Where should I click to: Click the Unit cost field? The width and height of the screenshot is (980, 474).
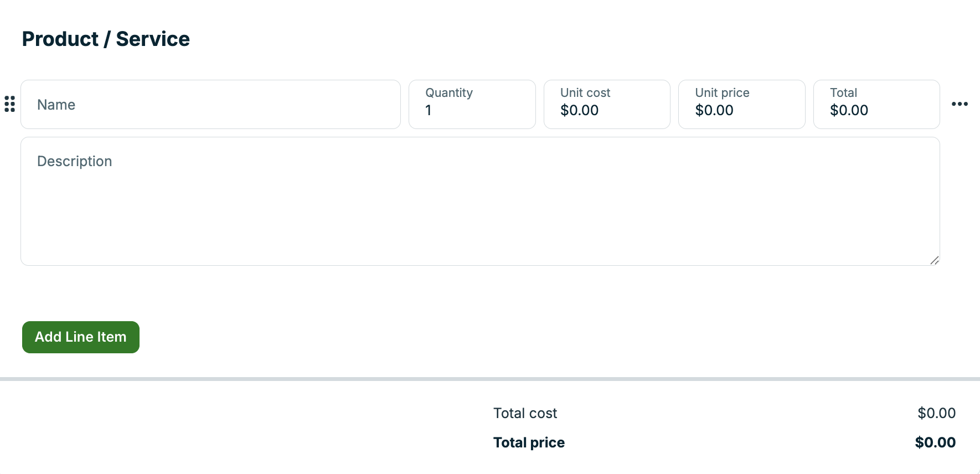coord(606,110)
